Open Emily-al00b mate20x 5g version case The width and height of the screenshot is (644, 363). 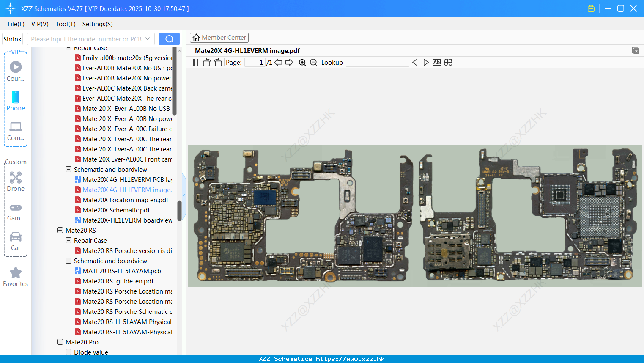pyautogui.click(x=123, y=58)
